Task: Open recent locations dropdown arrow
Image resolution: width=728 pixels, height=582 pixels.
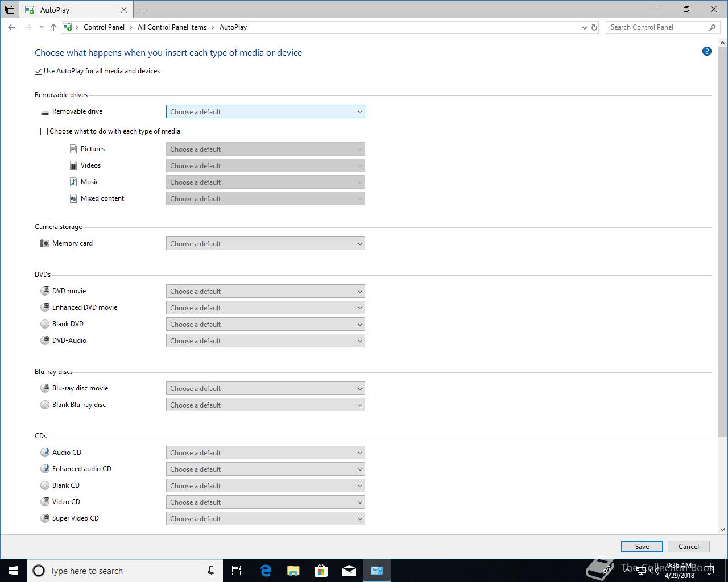Action: [42, 27]
